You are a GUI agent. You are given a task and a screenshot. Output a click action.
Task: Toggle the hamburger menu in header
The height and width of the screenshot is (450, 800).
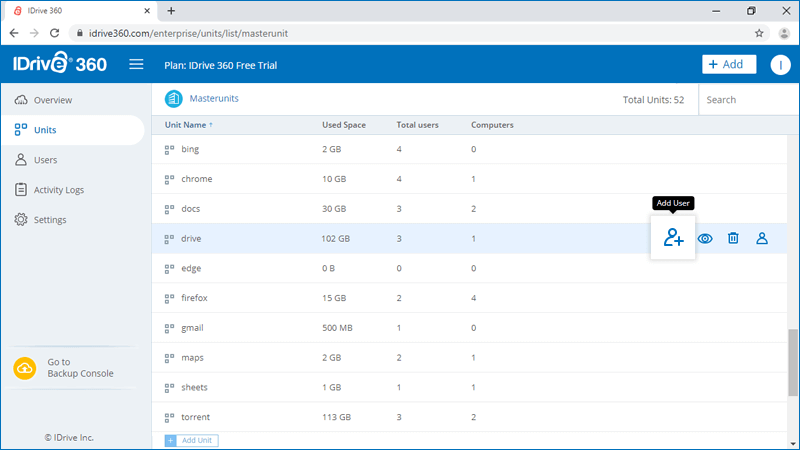[x=136, y=64]
